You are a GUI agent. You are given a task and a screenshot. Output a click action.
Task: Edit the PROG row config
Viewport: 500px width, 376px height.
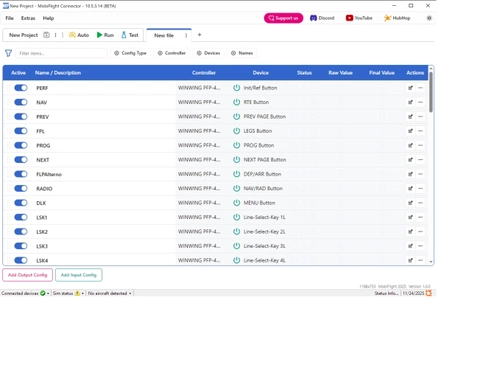(x=410, y=145)
